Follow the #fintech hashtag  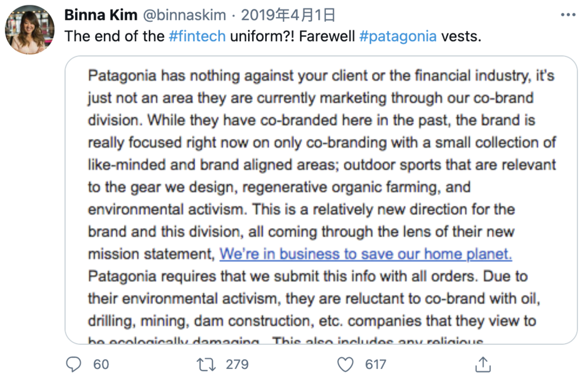196,36
